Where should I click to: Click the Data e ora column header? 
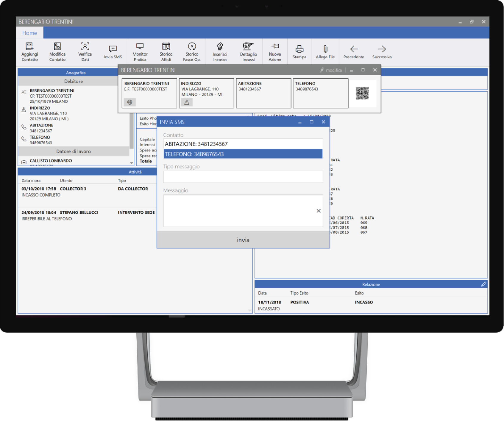coord(31,180)
